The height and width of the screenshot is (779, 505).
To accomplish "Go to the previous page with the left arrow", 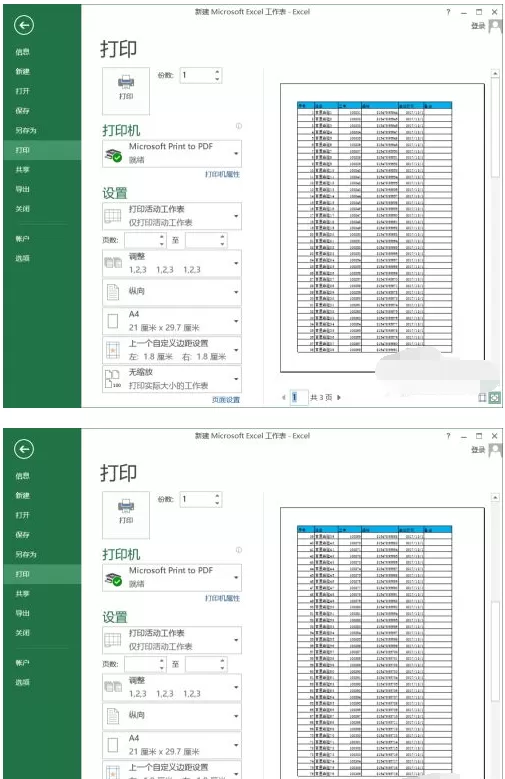I will coord(284,397).
